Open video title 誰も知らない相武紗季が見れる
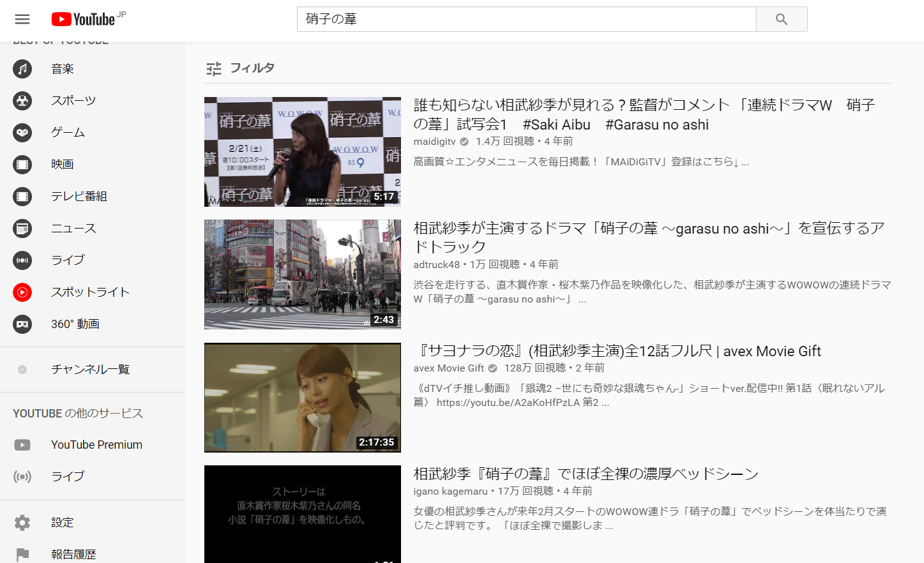 (x=644, y=115)
